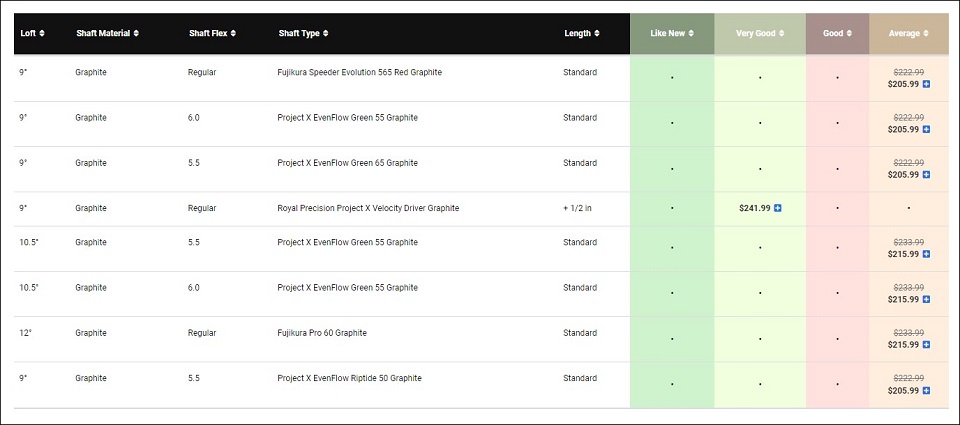Sort by Shaft Flex column
The height and width of the screenshot is (425, 960).
212,33
